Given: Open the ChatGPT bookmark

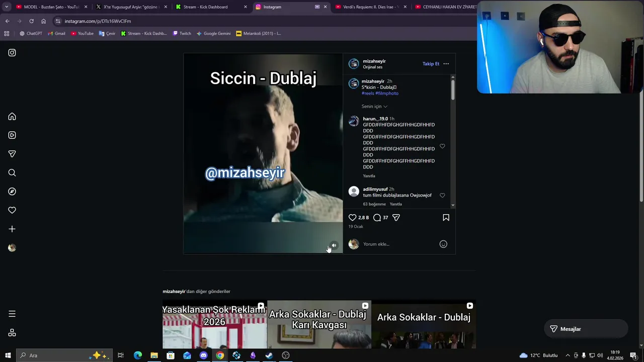Looking at the screenshot, I should tap(31, 34).
